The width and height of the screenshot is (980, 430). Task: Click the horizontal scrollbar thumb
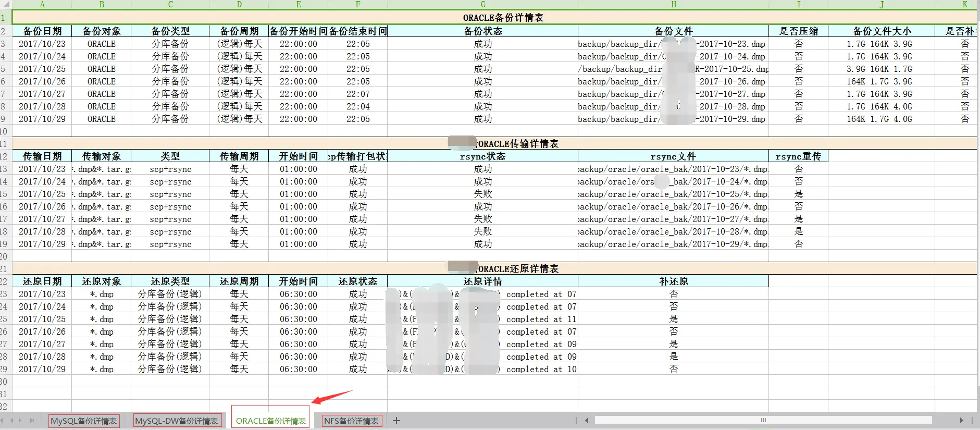click(x=763, y=420)
